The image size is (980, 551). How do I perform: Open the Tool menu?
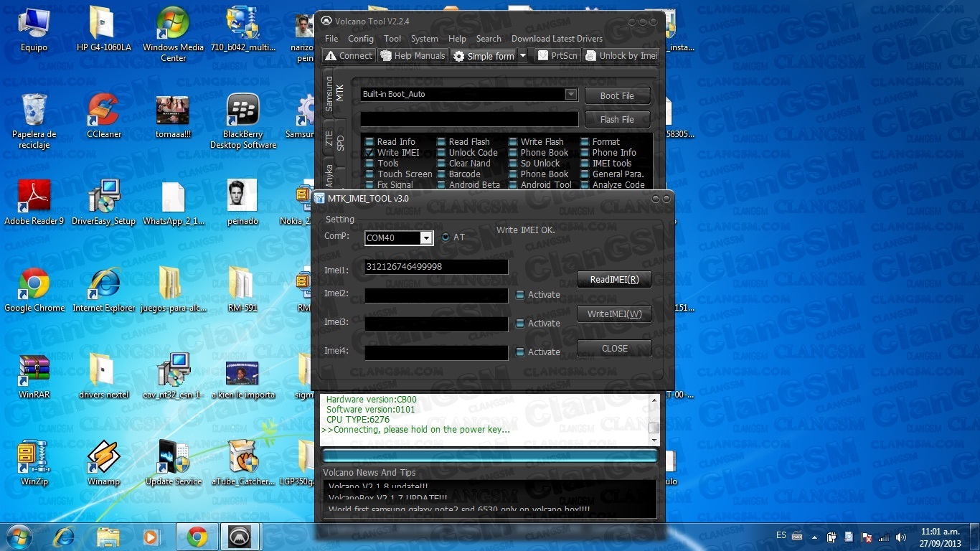click(392, 39)
